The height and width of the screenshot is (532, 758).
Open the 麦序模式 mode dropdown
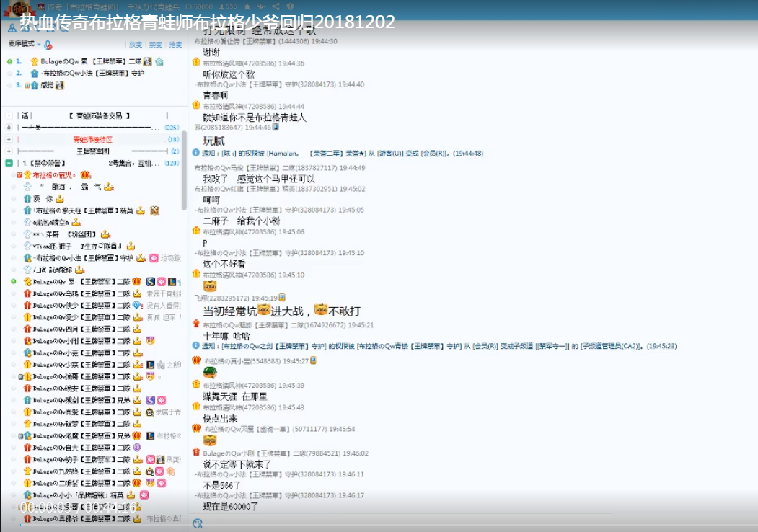click(x=25, y=44)
